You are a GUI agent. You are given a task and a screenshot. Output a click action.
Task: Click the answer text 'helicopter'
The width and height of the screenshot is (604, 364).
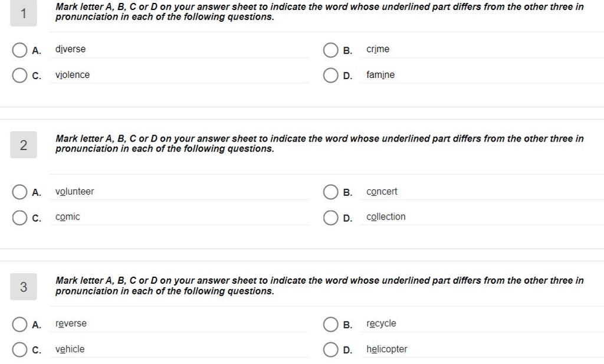pos(387,349)
